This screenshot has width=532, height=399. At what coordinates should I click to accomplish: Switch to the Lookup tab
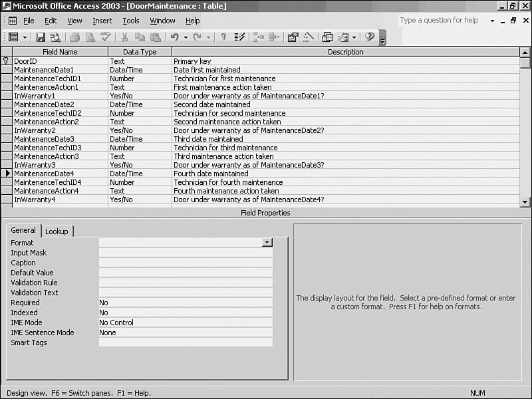coord(57,231)
